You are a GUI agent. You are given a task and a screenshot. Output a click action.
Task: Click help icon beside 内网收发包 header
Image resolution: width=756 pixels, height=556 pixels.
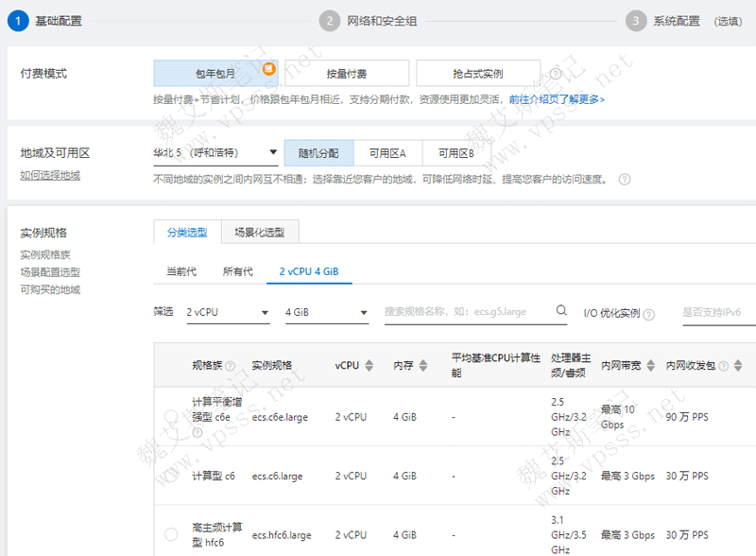coord(723,366)
